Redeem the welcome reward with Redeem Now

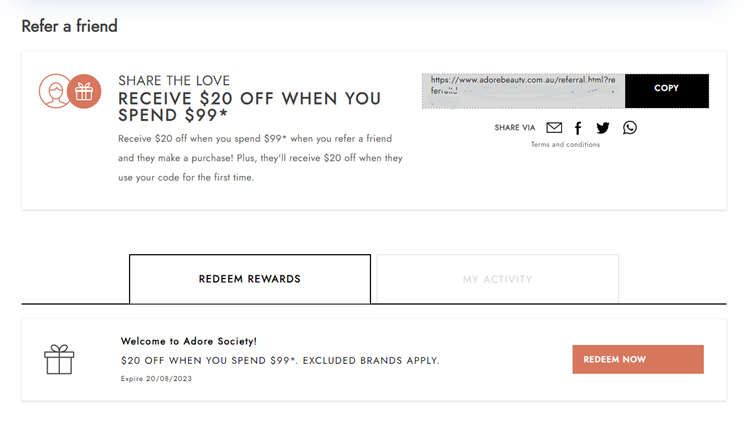638,359
